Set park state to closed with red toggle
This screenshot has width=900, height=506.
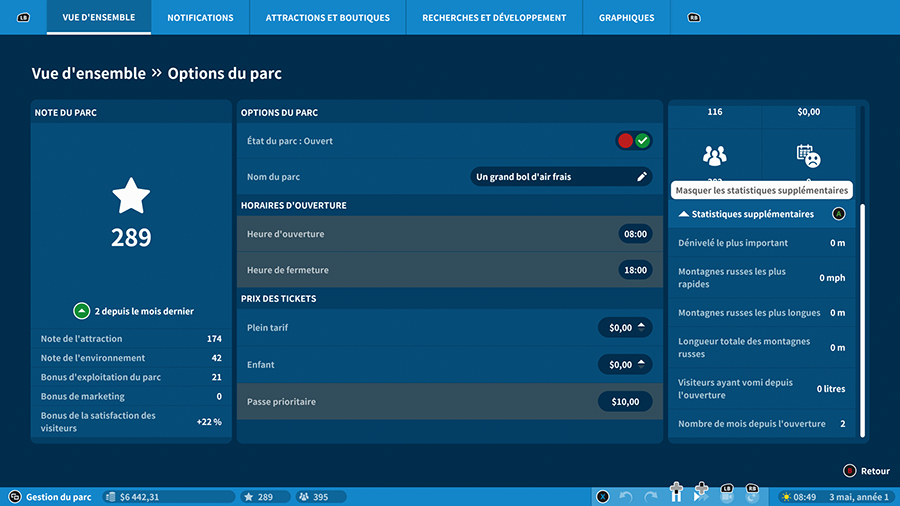click(x=626, y=141)
